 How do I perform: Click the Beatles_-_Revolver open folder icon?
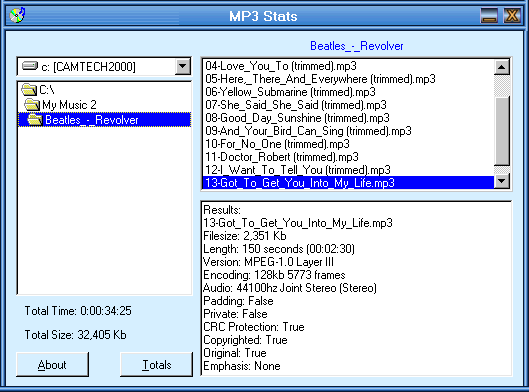coord(35,120)
